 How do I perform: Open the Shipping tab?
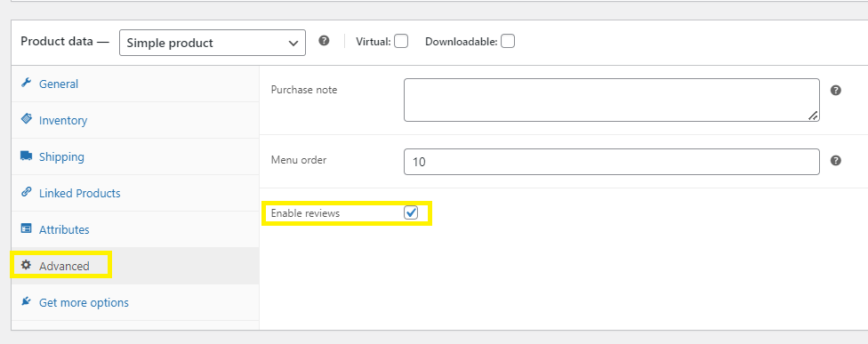pyautogui.click(x=135, y=157)
